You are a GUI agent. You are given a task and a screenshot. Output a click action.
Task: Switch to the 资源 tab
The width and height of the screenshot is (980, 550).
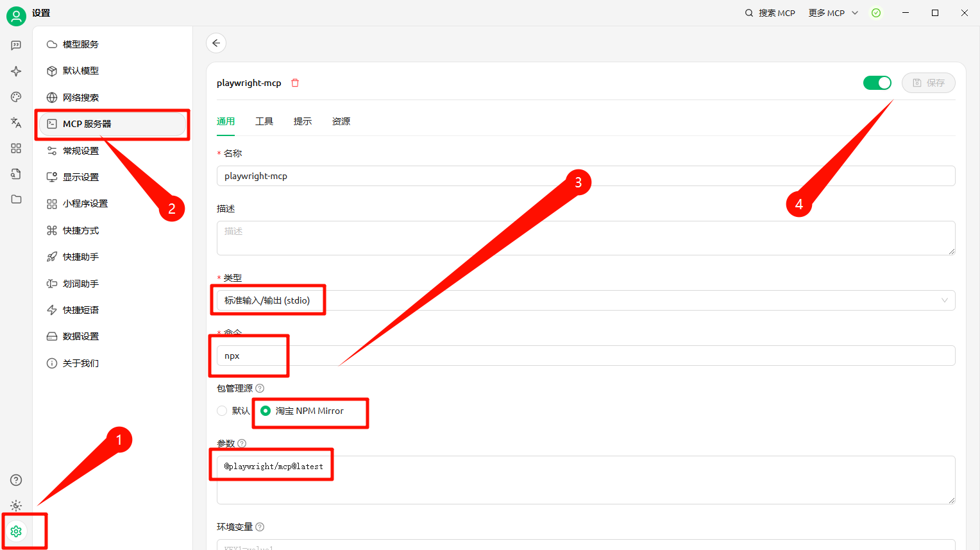[x=341, y=121]
